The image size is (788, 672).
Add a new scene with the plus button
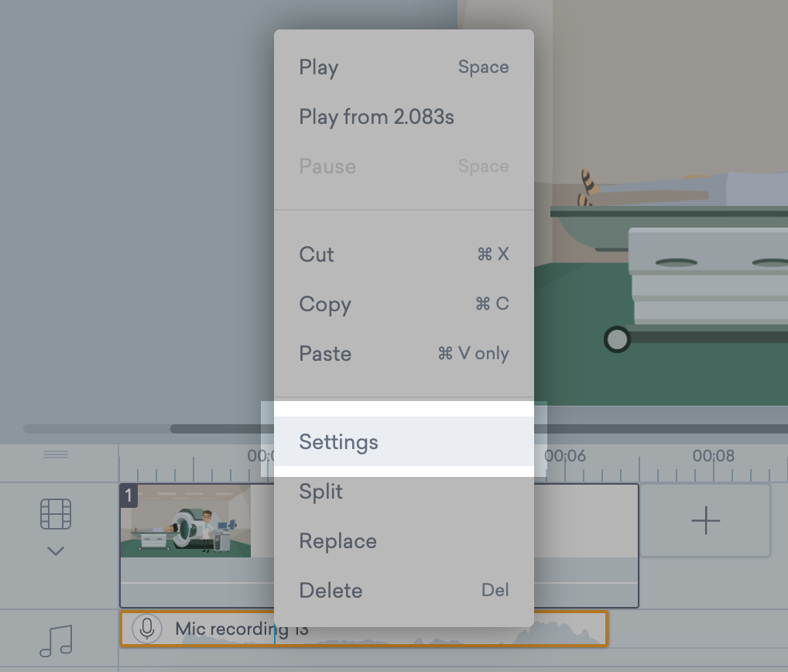(705, 521)
